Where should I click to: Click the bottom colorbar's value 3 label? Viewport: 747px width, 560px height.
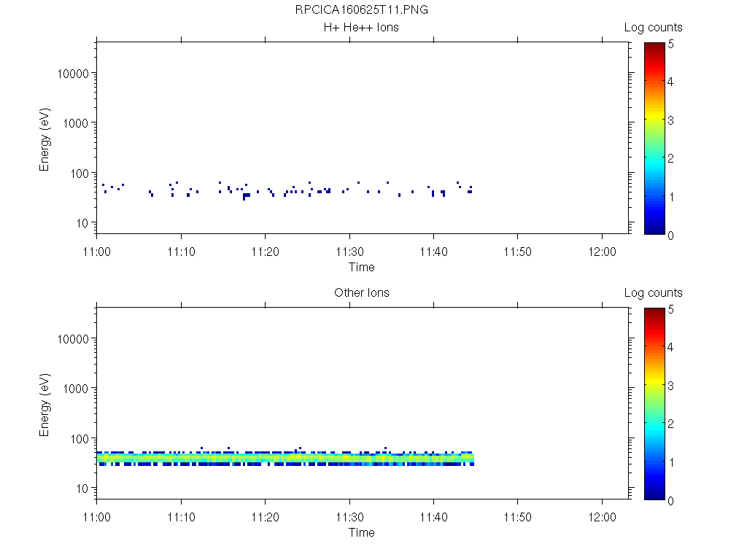point(671,386)
